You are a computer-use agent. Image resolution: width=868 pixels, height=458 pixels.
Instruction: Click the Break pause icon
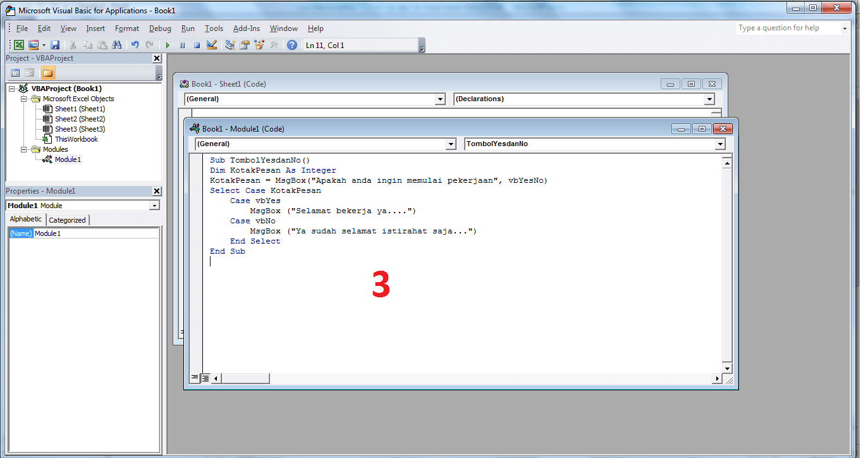point(182,45)
